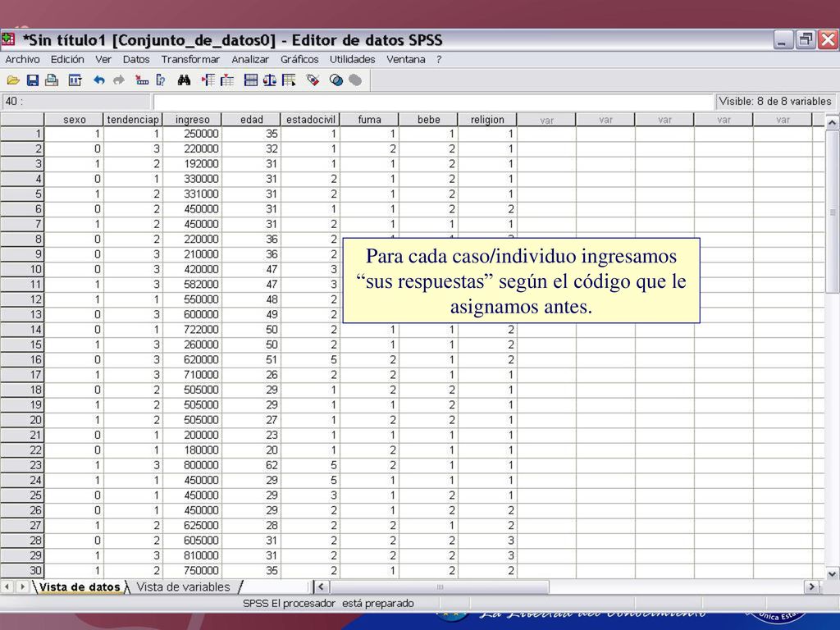Select the tendenciap column header

(133, 120)
